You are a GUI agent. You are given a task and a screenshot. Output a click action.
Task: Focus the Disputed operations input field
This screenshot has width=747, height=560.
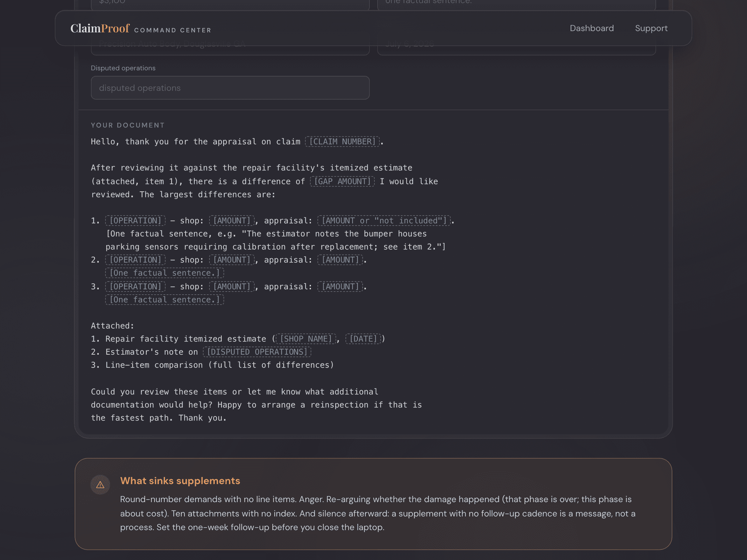coord(230,88)
